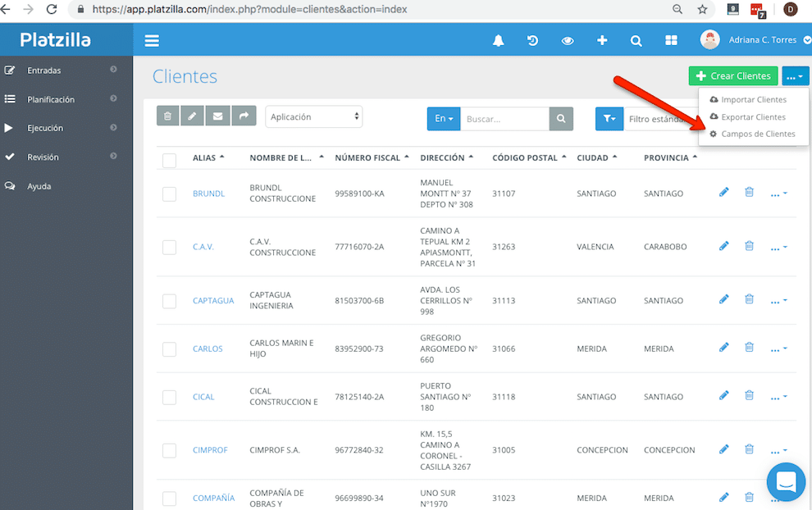Open the Aplicación dropdown selector
The height and width of the screenshot is (510, 812).
coord(314,116)
